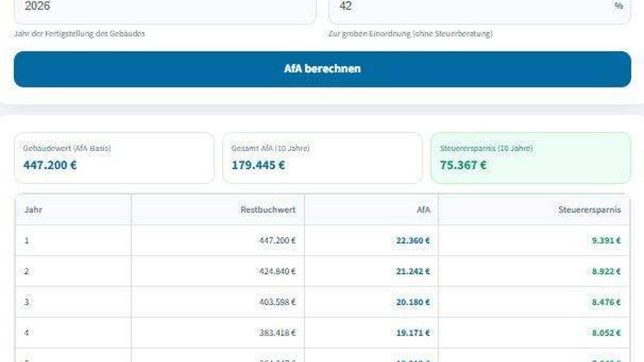The height and width of the screenshot is (362, 644).
Task: Click the AfA amount 20.180 €
Action: point(413,302)
